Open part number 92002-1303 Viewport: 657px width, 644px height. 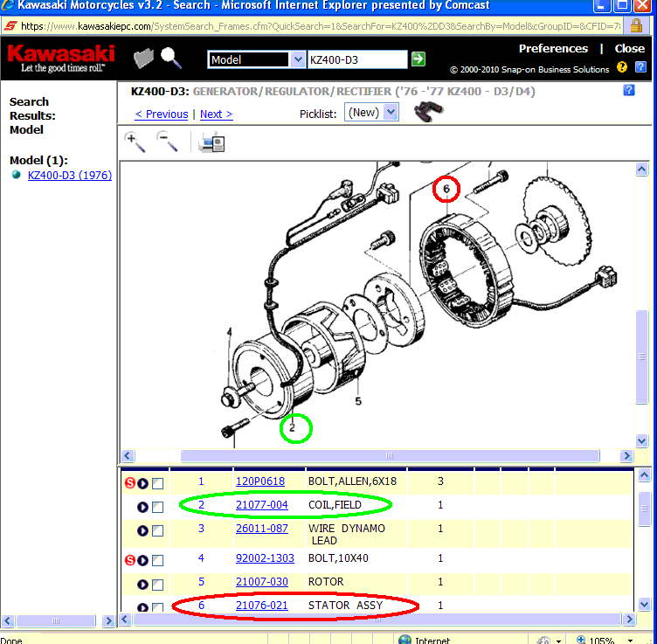(x=265, y=557)
